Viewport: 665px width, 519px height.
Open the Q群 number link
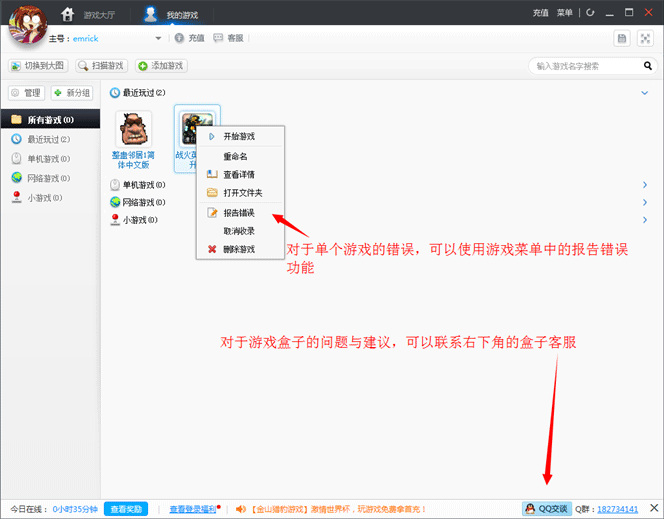(x=618, y=509)
